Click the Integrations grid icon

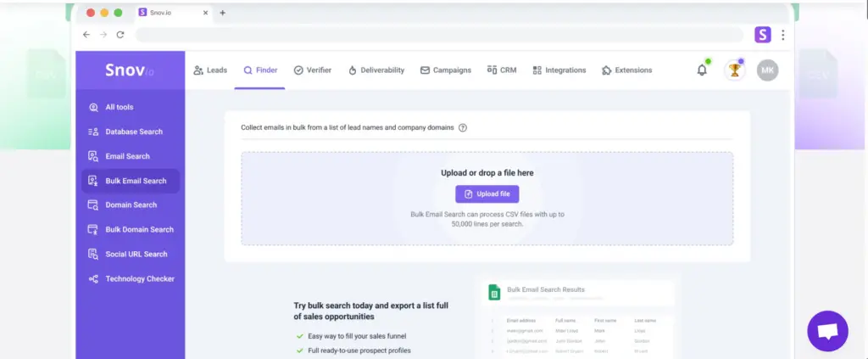click(537, 70)
